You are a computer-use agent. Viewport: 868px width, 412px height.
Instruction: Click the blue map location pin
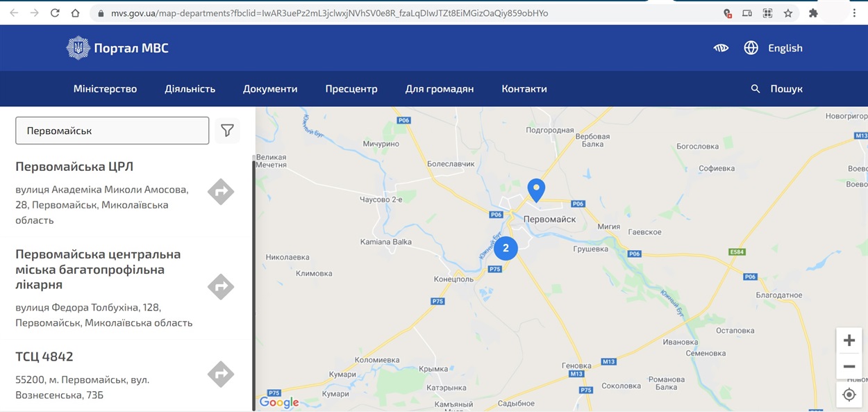click(x=536, y=190)
